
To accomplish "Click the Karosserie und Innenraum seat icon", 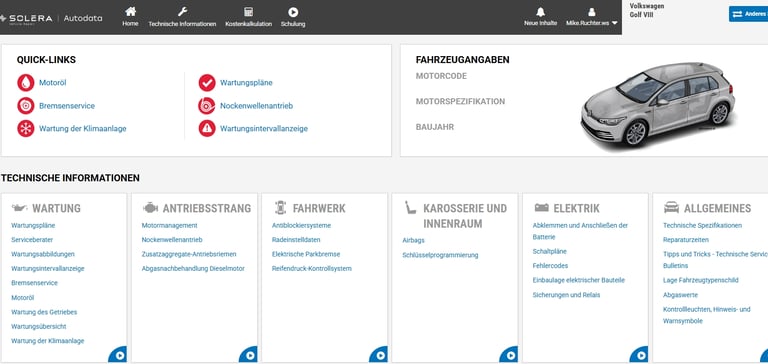I will click(x=410, y=208).
